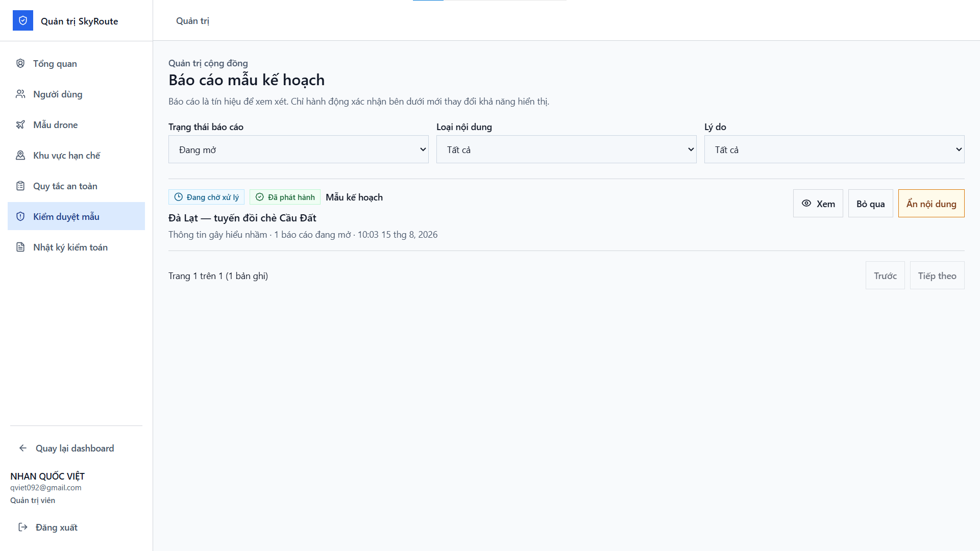Click the eye icon on the Xem button

pos(806,203)
